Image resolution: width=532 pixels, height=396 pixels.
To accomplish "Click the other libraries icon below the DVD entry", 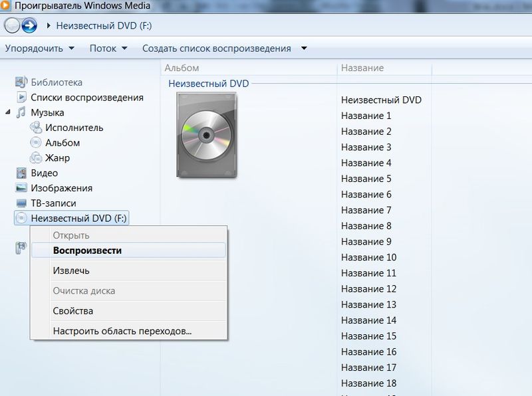I will tap(21, 248).
